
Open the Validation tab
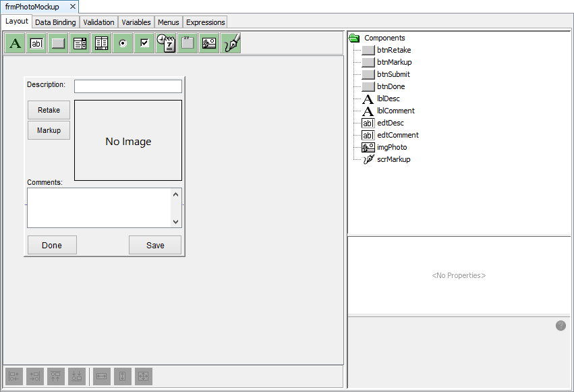(x=98, y=22)
